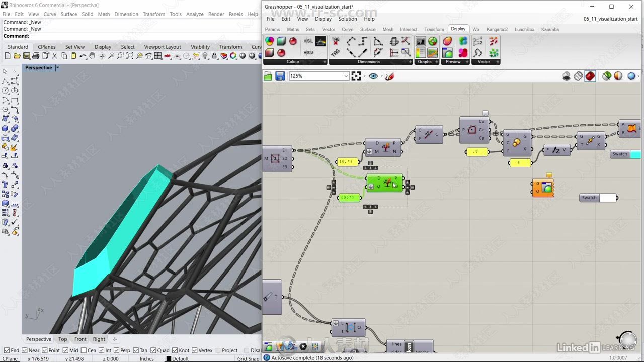Choose the Pie Chart component icon
644x362 pixels.
pos(433,41)
